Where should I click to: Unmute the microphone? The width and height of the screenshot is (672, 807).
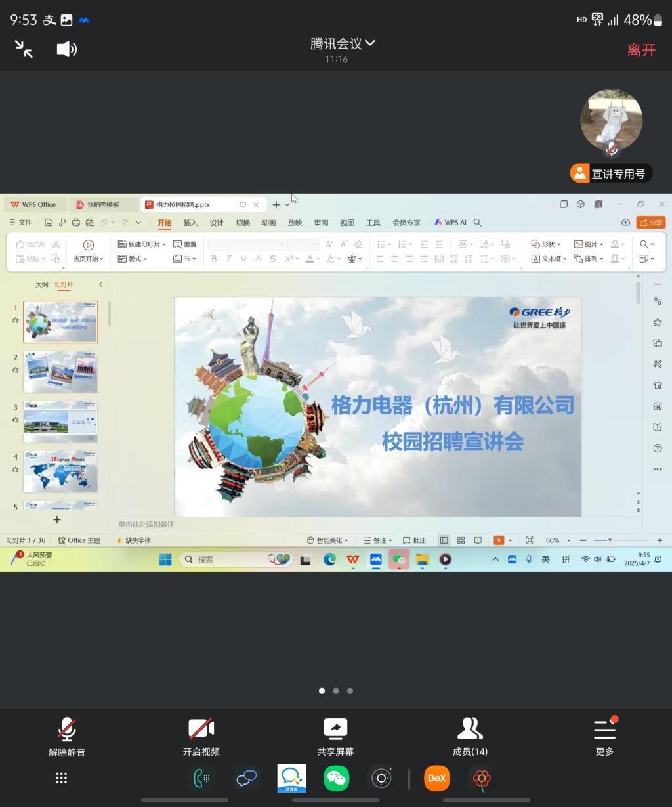(67, 737)
